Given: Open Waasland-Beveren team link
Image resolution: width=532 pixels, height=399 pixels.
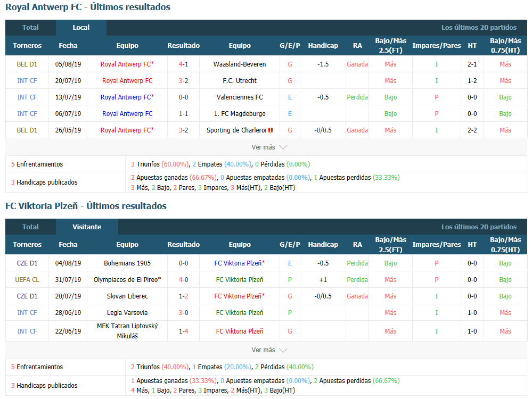Looking at the screenshot, I should point(240,64).
